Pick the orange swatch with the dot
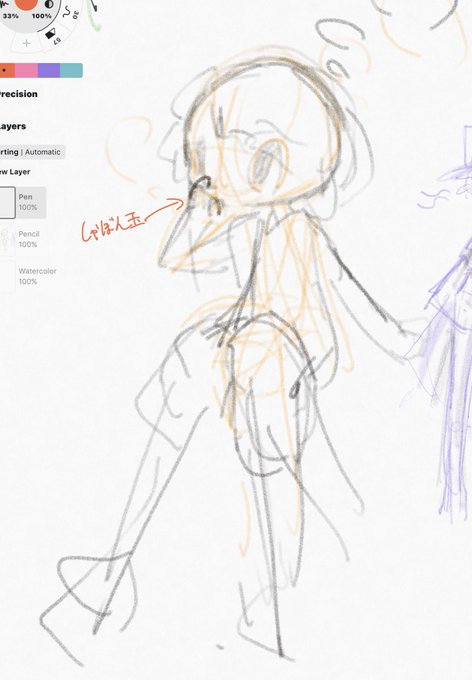Viewport: 472px width, 680px height. [x=6, y=70]
